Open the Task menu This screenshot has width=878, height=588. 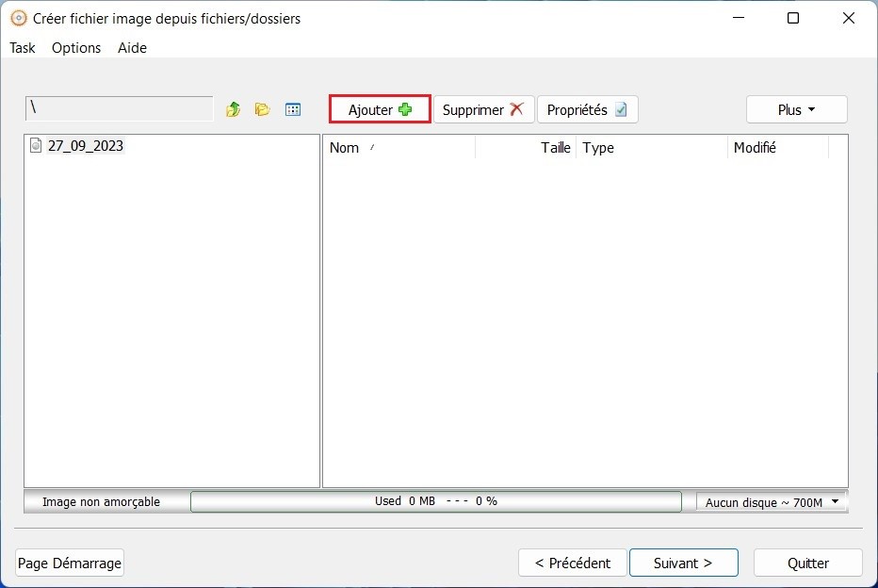tap(22, 48)
